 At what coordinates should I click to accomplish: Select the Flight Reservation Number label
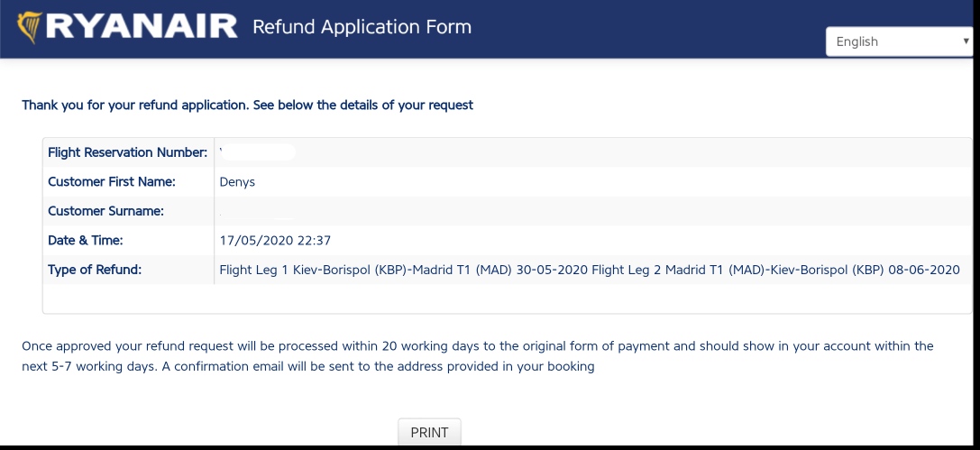[x=127, y=152]
